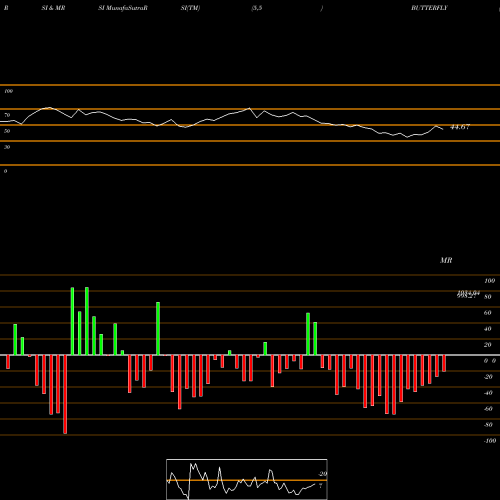Image resolution: width=500 pixels, height=500 pixels.
Task: Click the 50 level label of RSI panel
Action: click(x=7, y=131)
